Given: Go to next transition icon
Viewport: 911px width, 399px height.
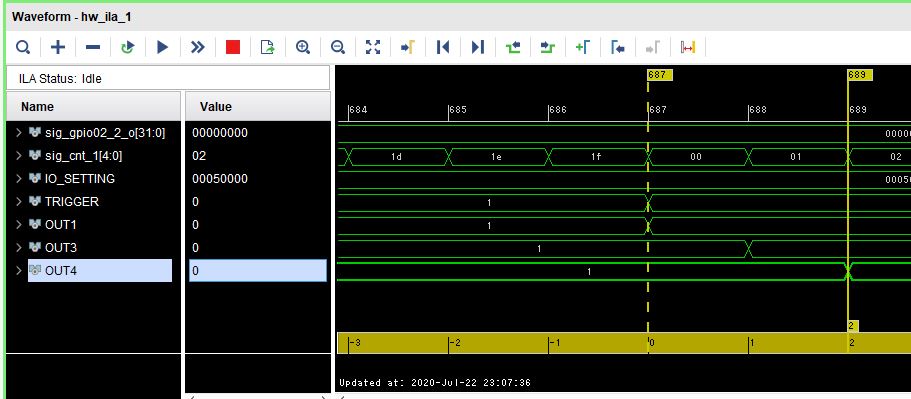Looking at the screenshot, I should pyautogui.click(x=547, y=47).
